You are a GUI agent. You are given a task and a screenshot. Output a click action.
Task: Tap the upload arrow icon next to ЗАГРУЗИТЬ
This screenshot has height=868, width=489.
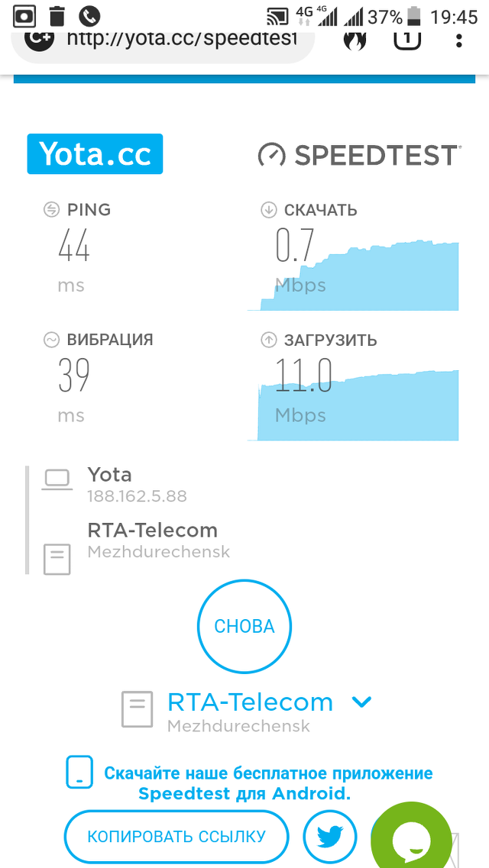point(269,340)
